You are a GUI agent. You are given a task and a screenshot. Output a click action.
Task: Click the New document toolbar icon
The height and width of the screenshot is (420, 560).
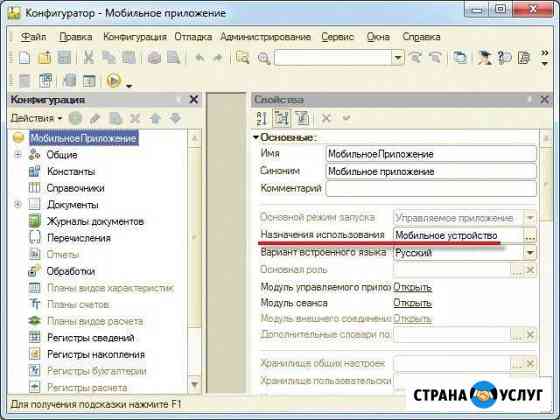[24, 58]
